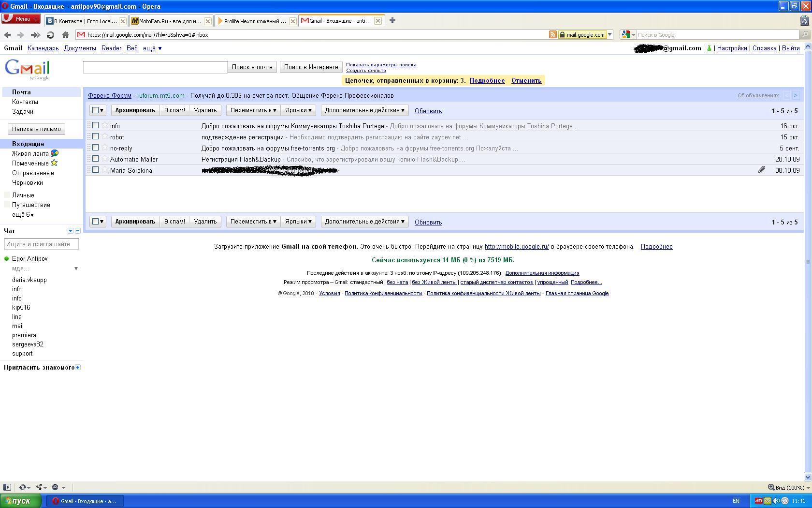Star the no-reply email
The image size is (812, 508).
[105, 148]
